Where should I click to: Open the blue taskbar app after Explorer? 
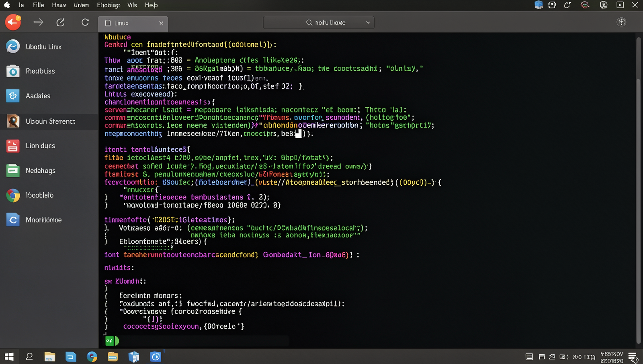(71, 357)
